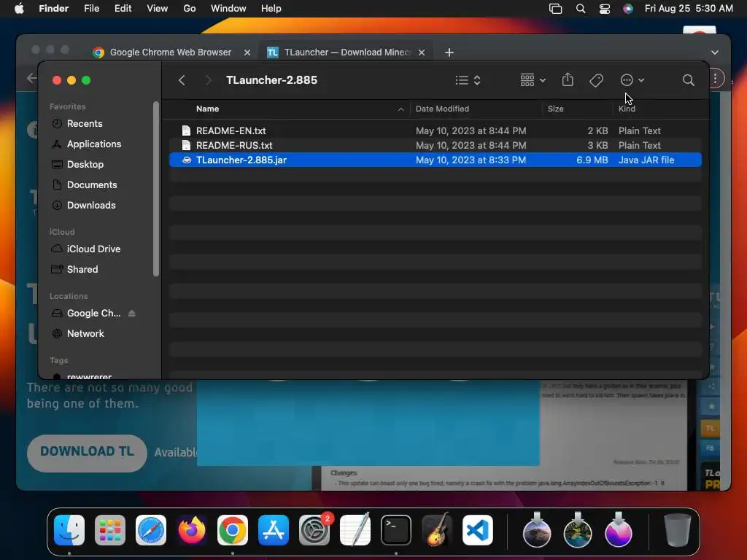
Task: Open Visual Studio Code from the Dock
Action: coord(477,531)
